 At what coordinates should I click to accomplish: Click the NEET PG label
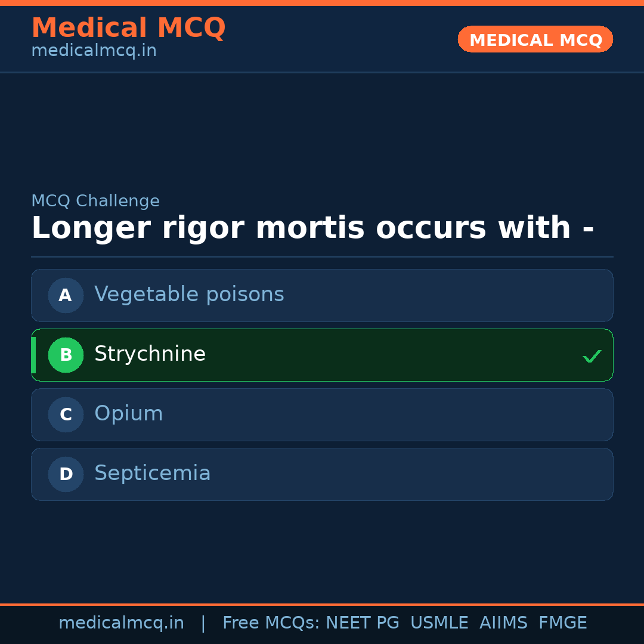[362, 622]
